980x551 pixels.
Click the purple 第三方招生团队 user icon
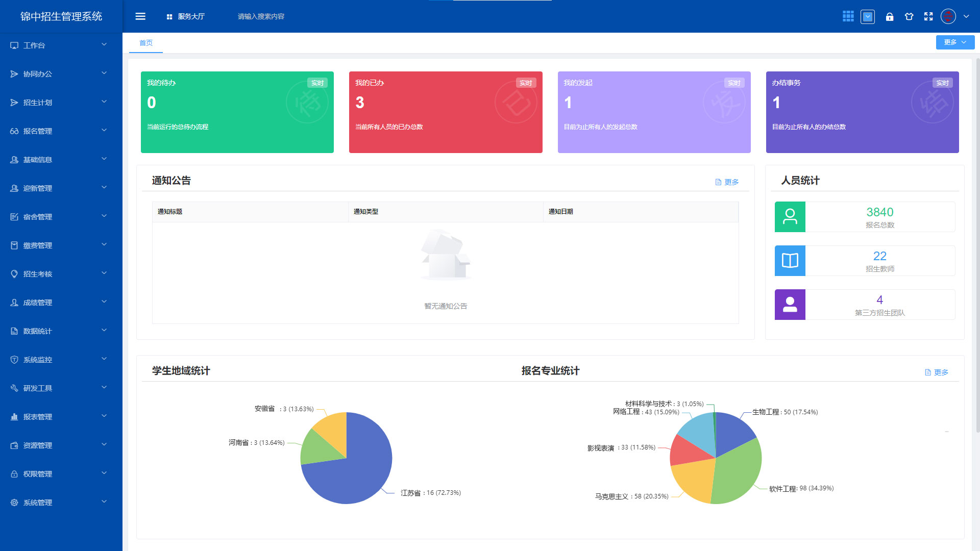pos(790,305)
